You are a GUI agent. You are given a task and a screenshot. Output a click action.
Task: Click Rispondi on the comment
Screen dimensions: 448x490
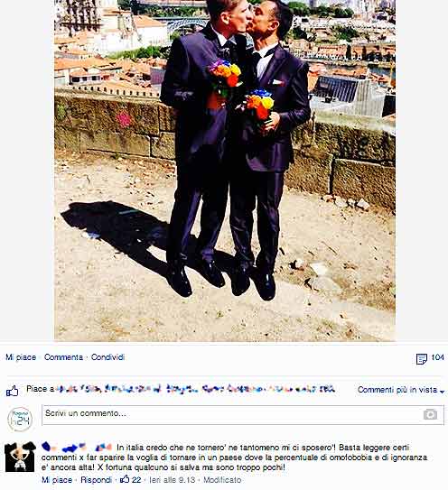tap(96, 480)
